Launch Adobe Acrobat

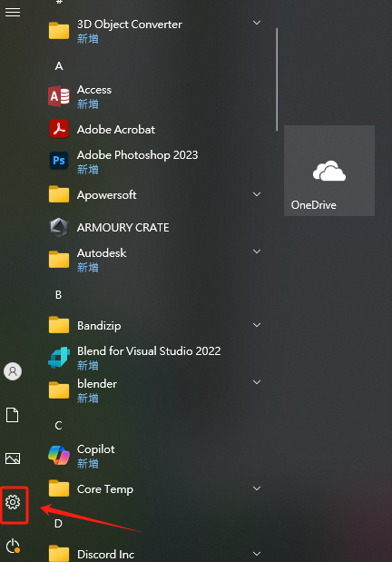154,130
